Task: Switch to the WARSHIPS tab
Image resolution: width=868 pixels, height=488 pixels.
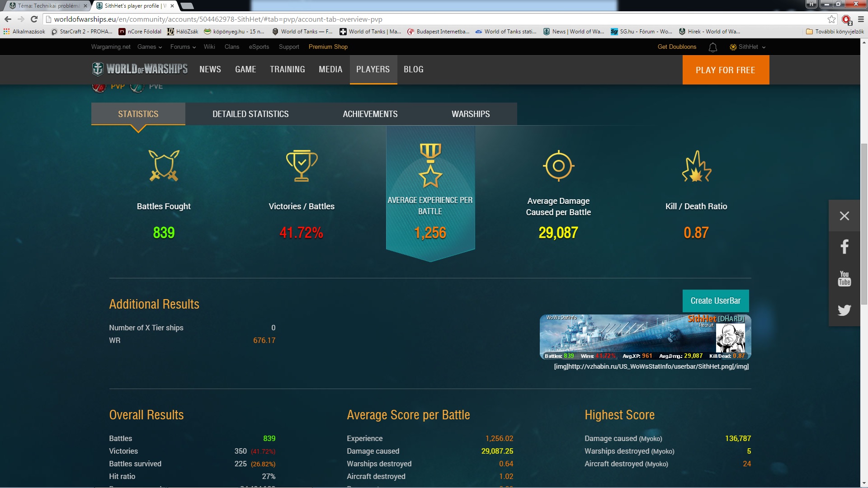Action: click(471, 114)
